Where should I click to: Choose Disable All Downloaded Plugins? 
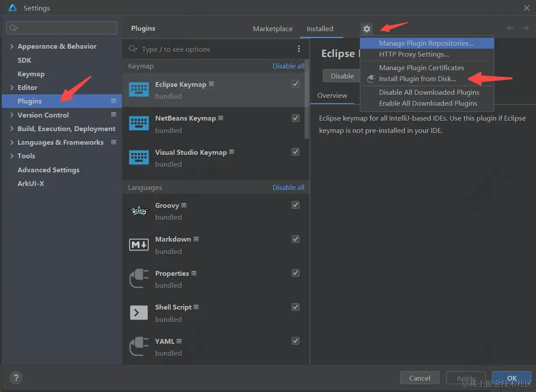coord(427,92)
